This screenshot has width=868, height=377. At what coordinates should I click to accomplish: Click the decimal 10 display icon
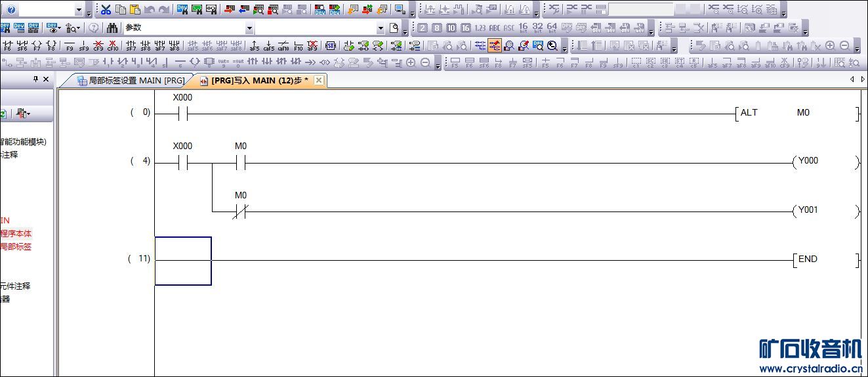tap(451, 27)
